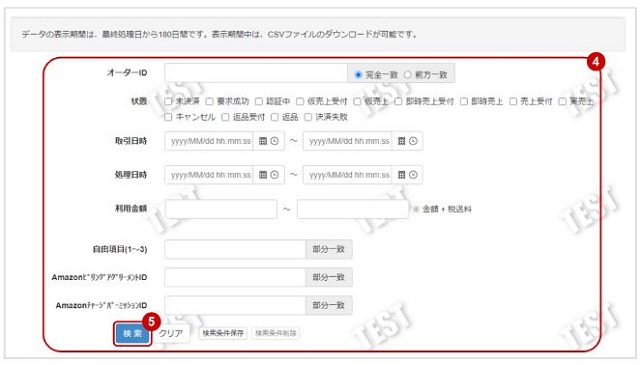Focus the 処理日時 end date field
The width and height of the screenshot is (640, 365).
pos(347,175)
